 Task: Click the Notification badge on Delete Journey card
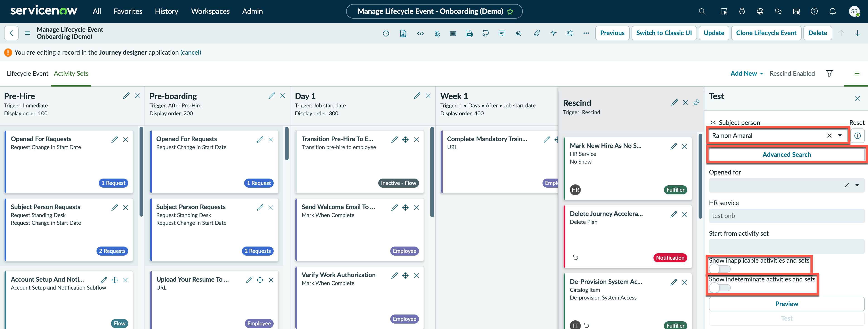coord(670,258)
